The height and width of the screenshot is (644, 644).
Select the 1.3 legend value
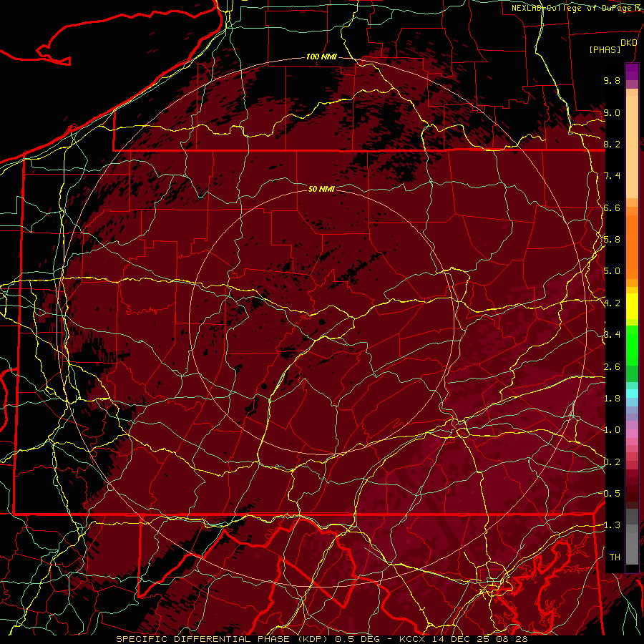612,525
